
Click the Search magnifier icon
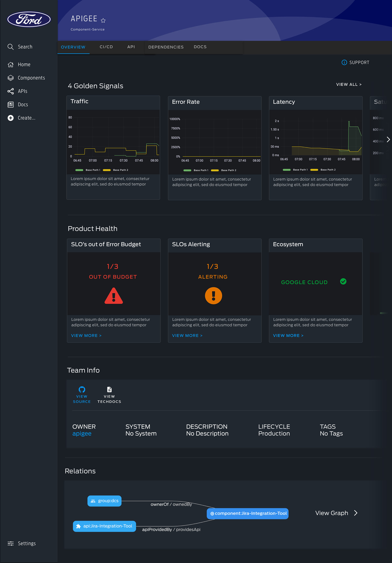pyautogui.click(x=11, y=47)
